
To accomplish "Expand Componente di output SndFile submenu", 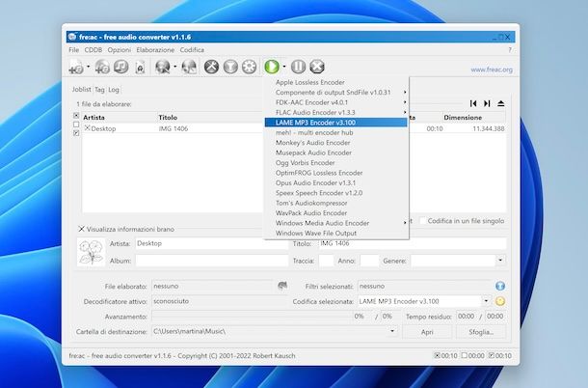I will coord(336,93).
